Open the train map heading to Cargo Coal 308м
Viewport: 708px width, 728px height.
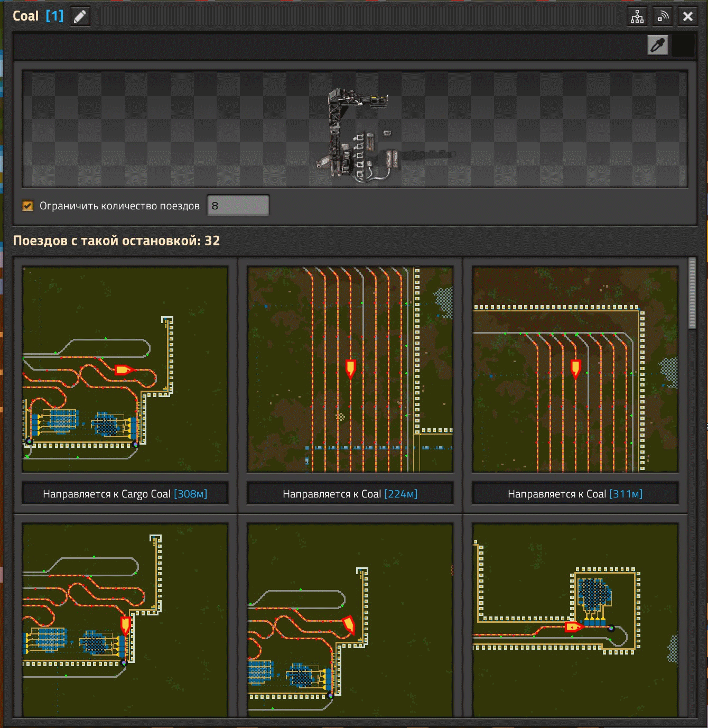click(125, 370)
